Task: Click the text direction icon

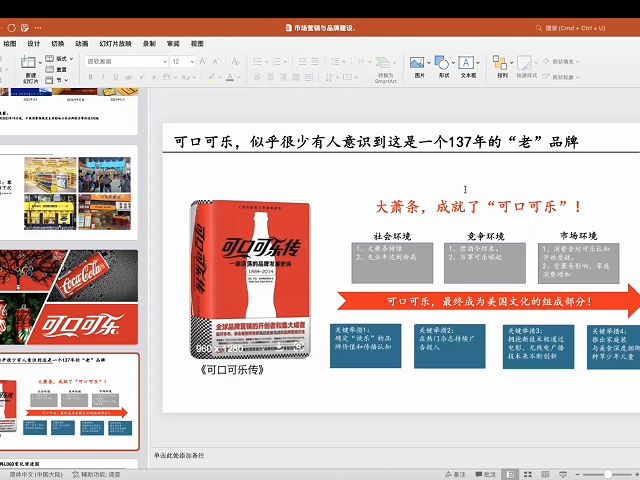Action: coord(329,77)
